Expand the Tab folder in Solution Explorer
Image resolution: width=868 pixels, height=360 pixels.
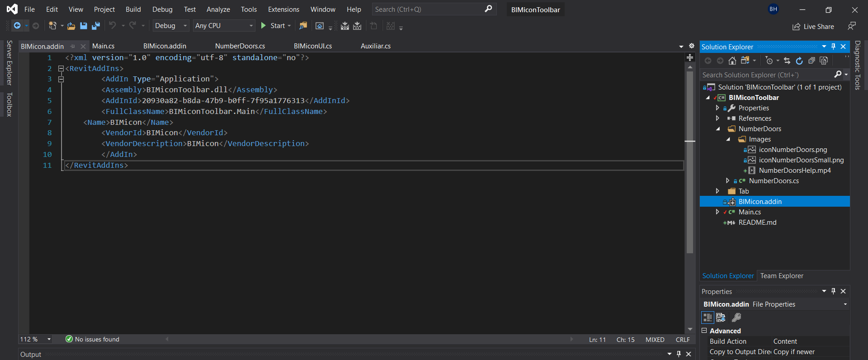click(x=717, y=191)
